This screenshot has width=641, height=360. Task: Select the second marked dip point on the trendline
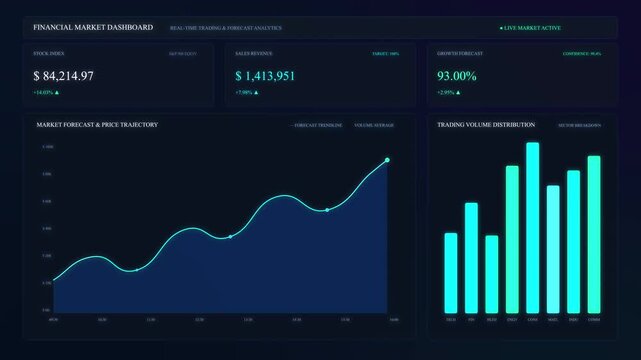(x=231, y=237)
